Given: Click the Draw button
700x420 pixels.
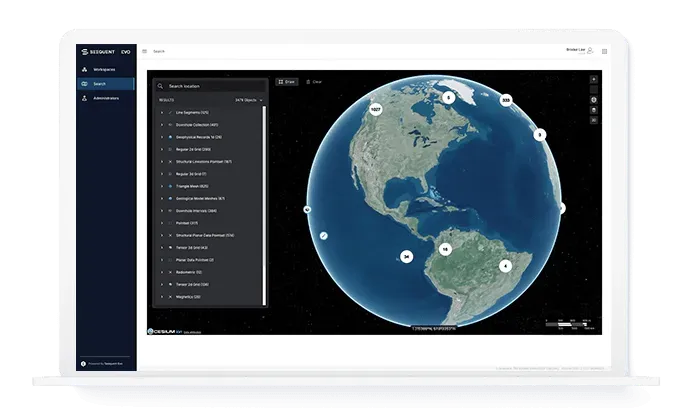Looking at the screenshot, I should (x=286, y=81).
